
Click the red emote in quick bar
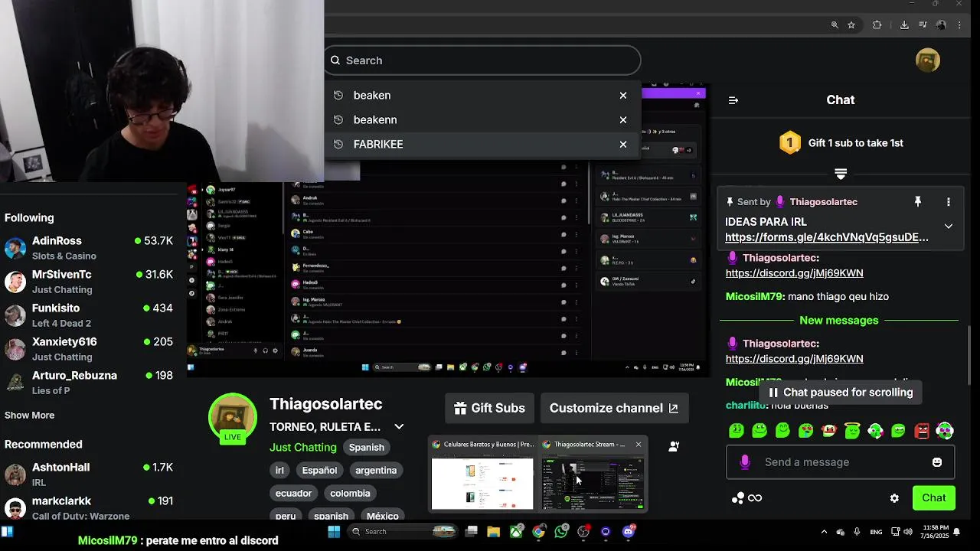922,431
